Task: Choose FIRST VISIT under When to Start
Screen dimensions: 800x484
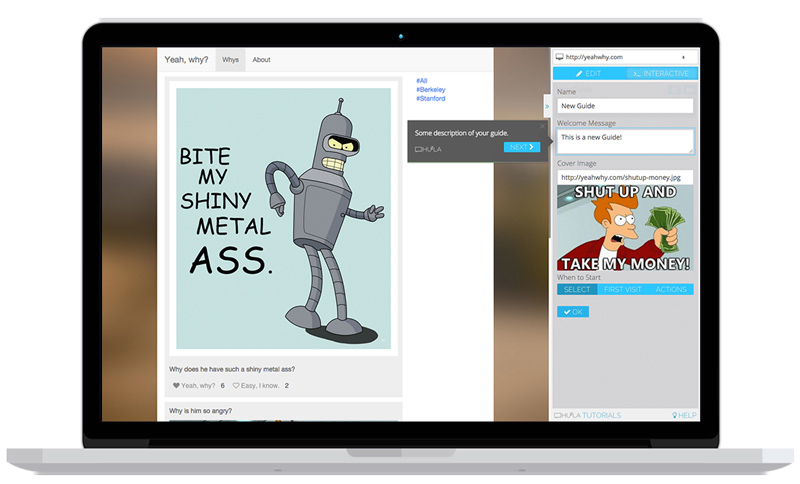Action: pos(622,289)
